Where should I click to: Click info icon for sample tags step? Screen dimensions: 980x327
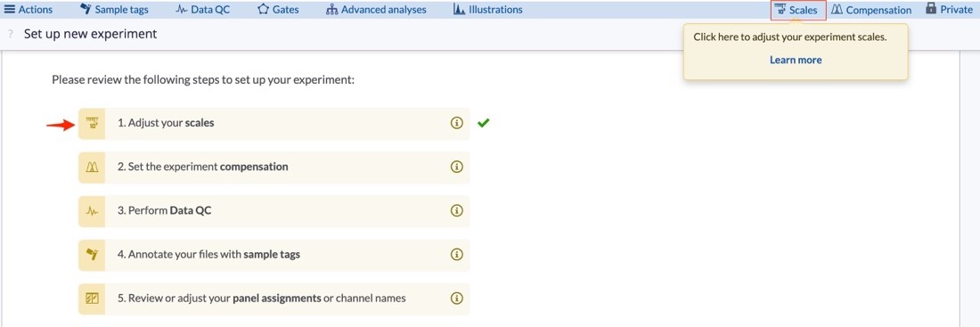456,255
